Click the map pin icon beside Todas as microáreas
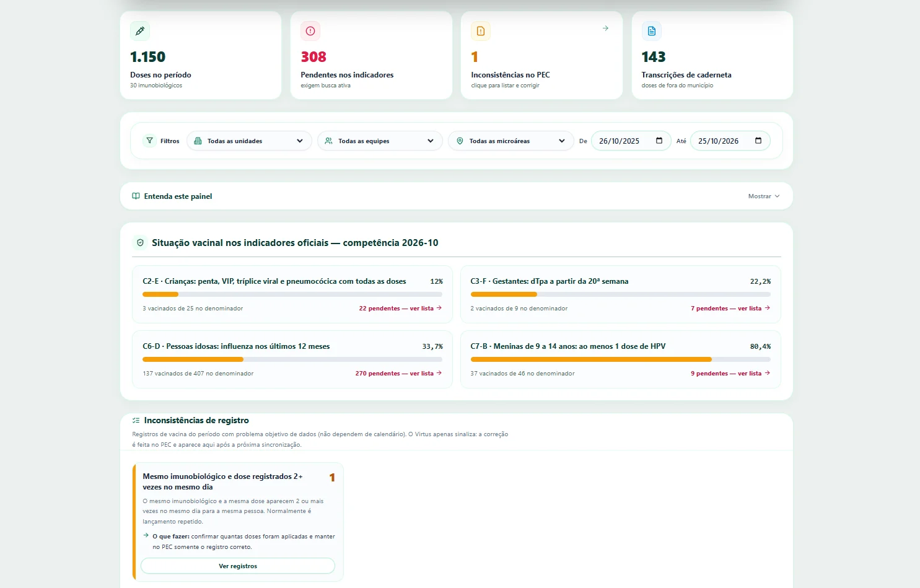This screenshot has height=588, width=920. [460, 141]
